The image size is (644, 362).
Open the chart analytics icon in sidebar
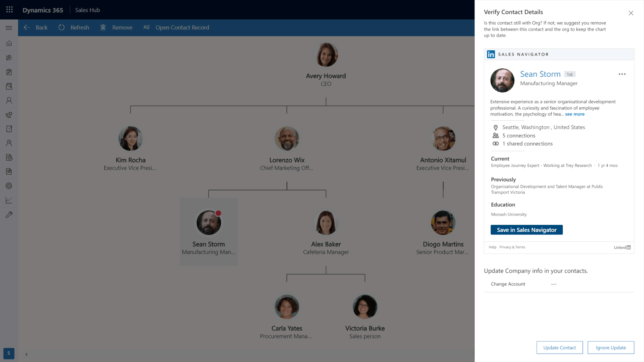click(x=9, y=200)
